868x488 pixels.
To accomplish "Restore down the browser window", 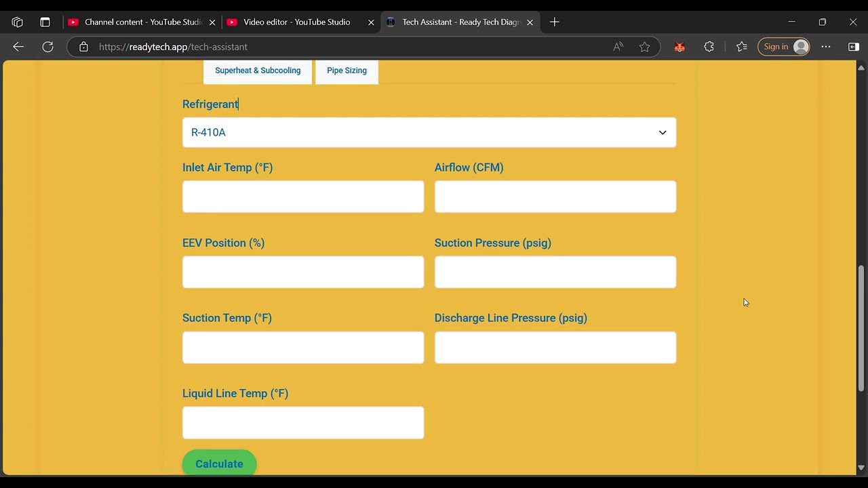I will (822, 22).
